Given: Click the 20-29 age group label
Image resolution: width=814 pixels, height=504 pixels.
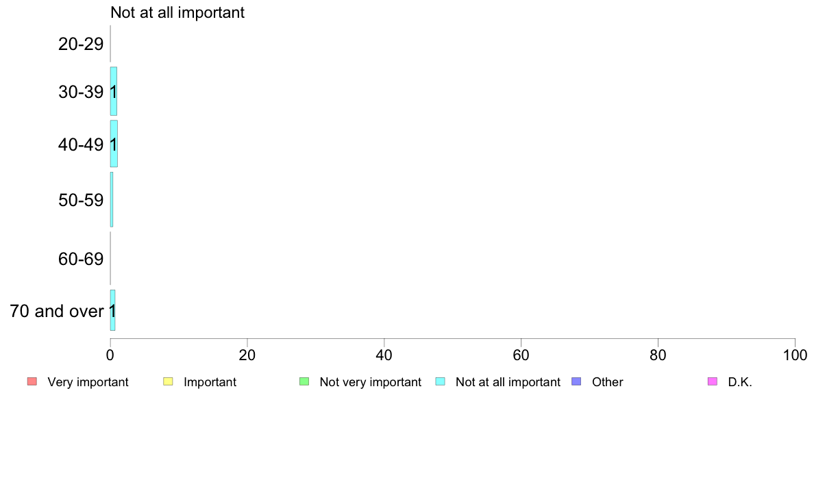Looking at the screenshot, I should 81,44.
